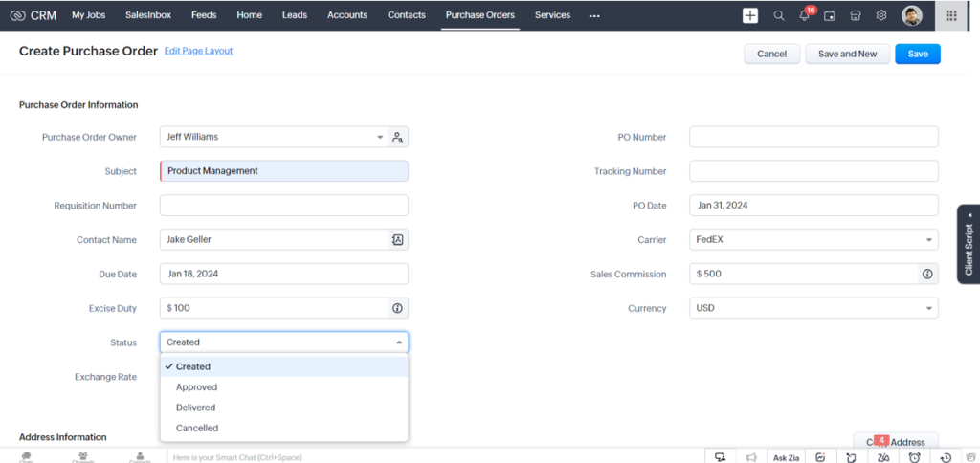This screenshot has width=980, height=463.
Task: Click info icon in Excise Duty field
Action: (x=397, y=308)
